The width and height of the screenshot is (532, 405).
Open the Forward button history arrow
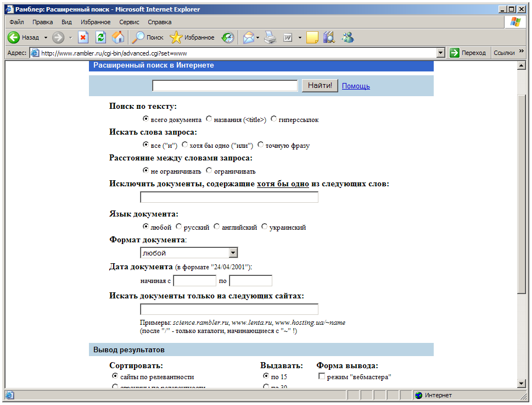[x=71, y=38]
